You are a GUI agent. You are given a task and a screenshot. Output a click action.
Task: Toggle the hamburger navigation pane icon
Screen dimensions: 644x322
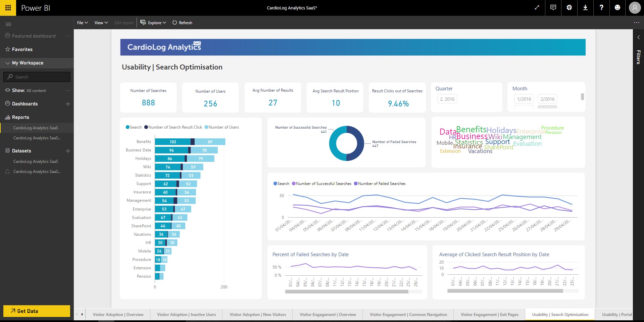coord(9,24)
